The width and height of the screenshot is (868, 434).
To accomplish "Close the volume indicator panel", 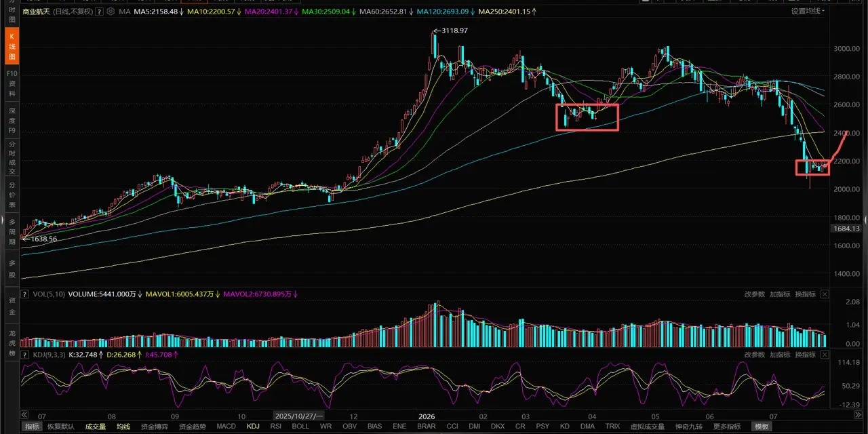I will (825, 294).
